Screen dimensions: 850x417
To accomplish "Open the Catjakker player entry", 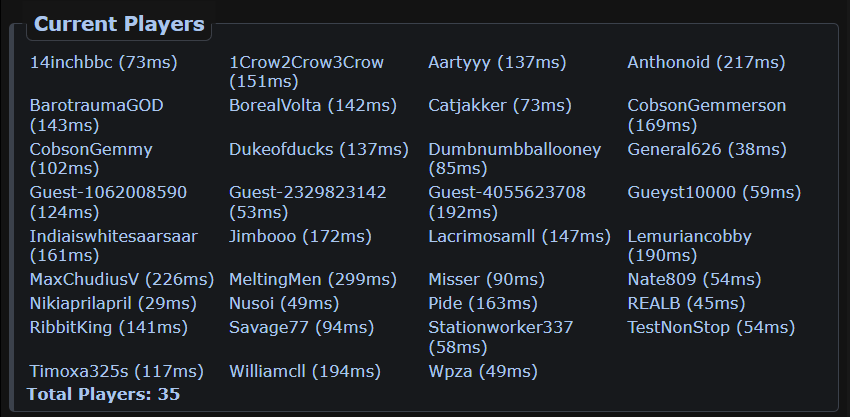I will point(467,105).
